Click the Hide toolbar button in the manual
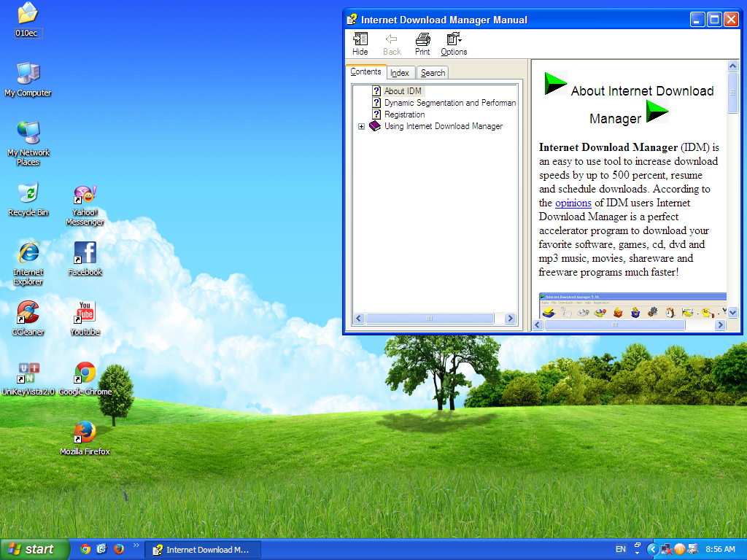The width and height of the screenshot is (747, 560). pyautogui.click(x=360, y=44)
